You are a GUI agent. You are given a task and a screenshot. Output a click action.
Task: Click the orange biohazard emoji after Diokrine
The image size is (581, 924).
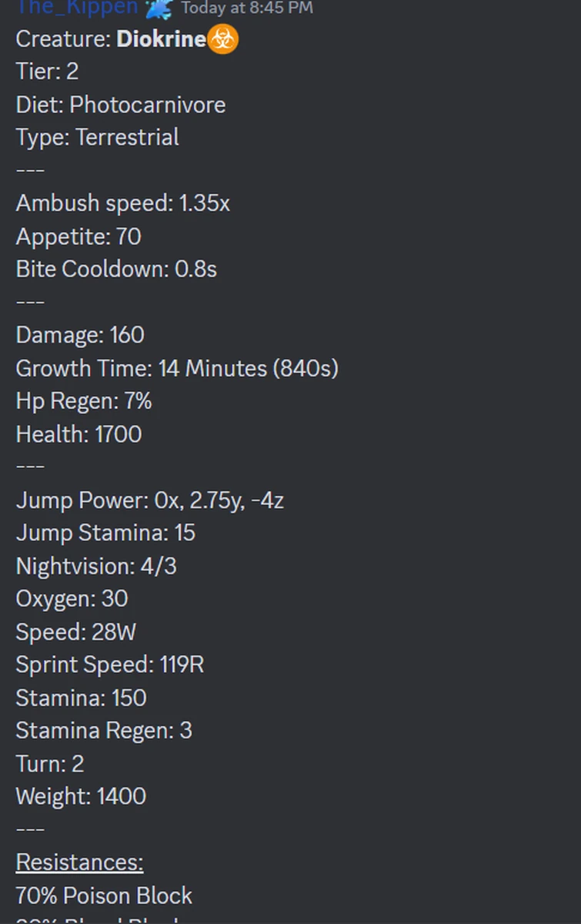tap(223, 39)
